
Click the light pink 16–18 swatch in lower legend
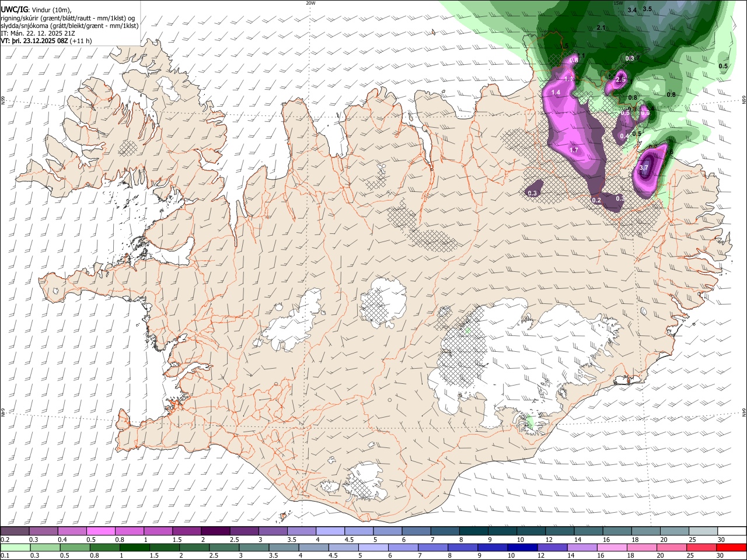point(612,547)
